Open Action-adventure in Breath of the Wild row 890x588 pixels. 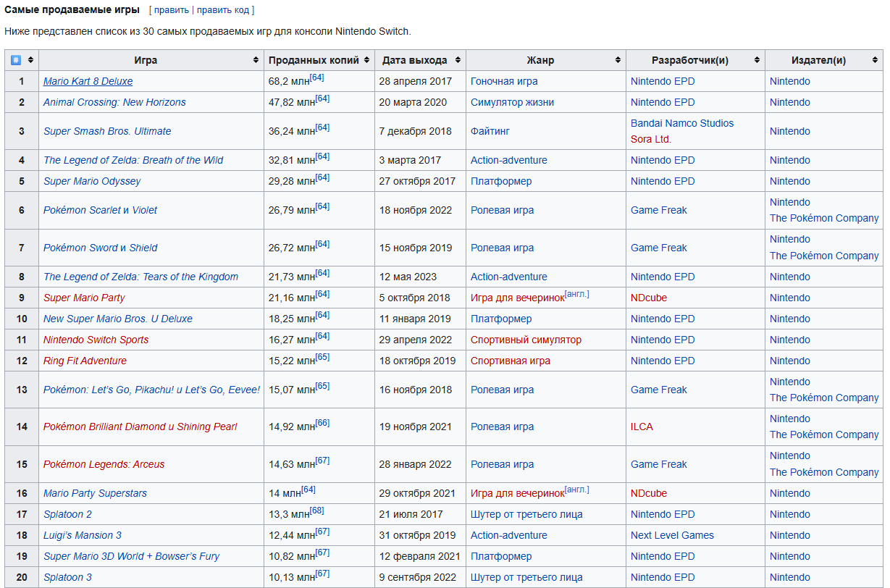[509, 160]
